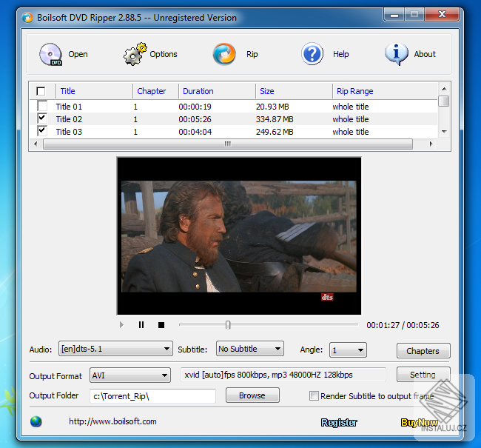481x448 pixels.
Task: Click the title list horizontal scrollbar thumb
Action: 228,144
